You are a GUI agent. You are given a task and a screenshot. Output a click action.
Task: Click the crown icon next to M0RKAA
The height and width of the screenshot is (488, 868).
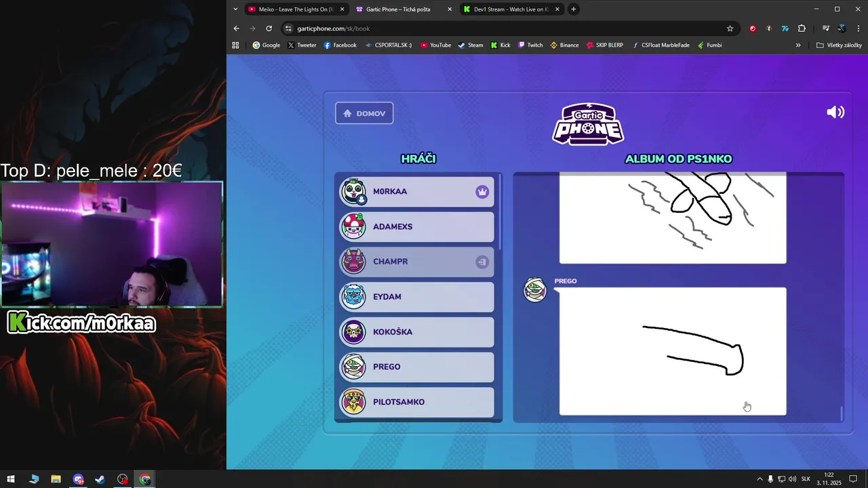pyautogui.click(x=482, y=192)
